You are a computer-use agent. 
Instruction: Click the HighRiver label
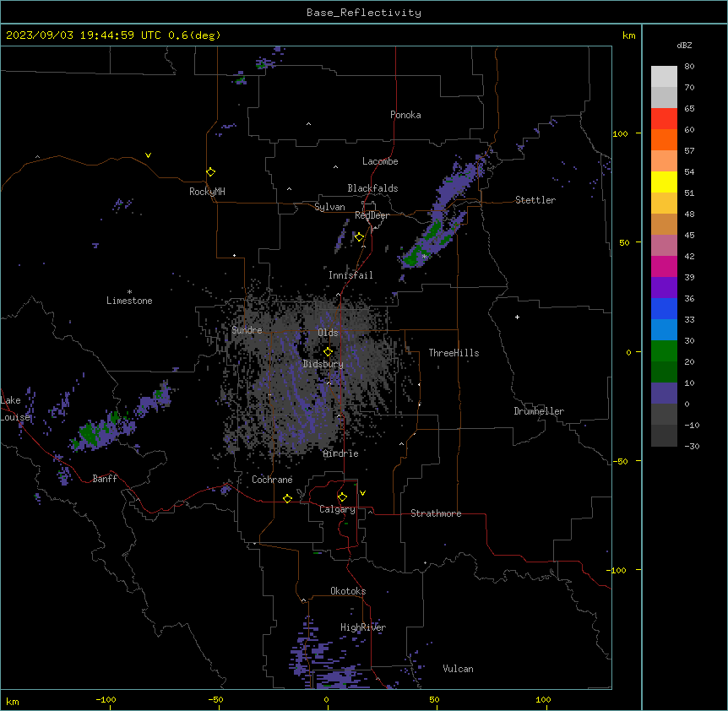pos(363,627)
